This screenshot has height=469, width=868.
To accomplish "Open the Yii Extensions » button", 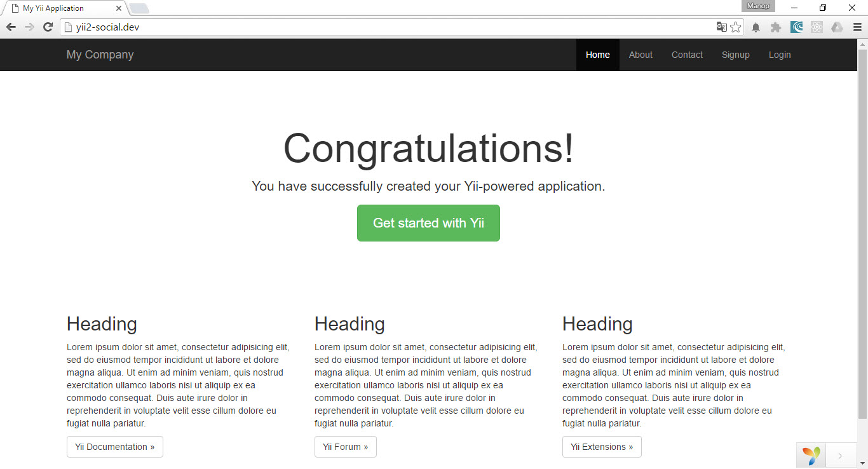I will coord(602,447).
